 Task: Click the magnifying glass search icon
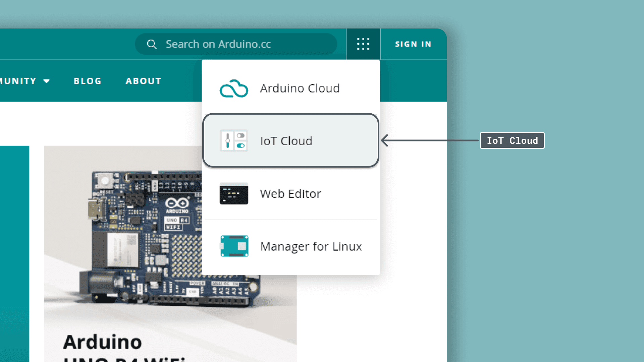coord(152,44)
